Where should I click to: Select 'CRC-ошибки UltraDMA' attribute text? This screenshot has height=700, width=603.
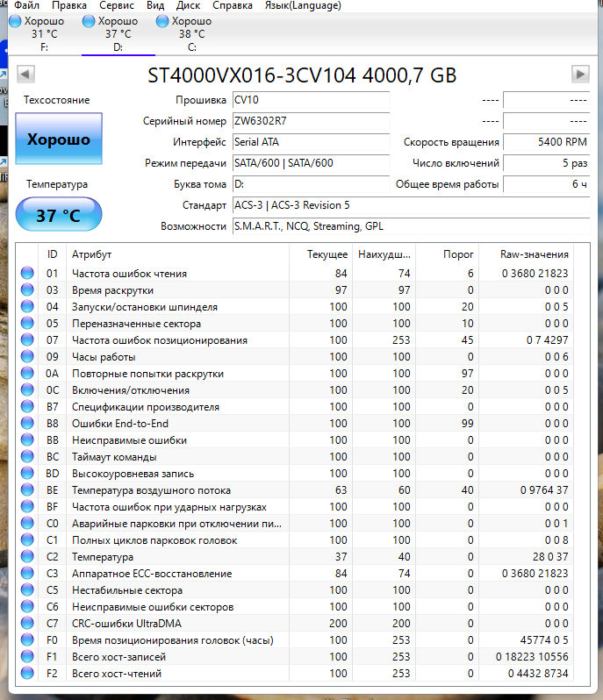(127, 623)
